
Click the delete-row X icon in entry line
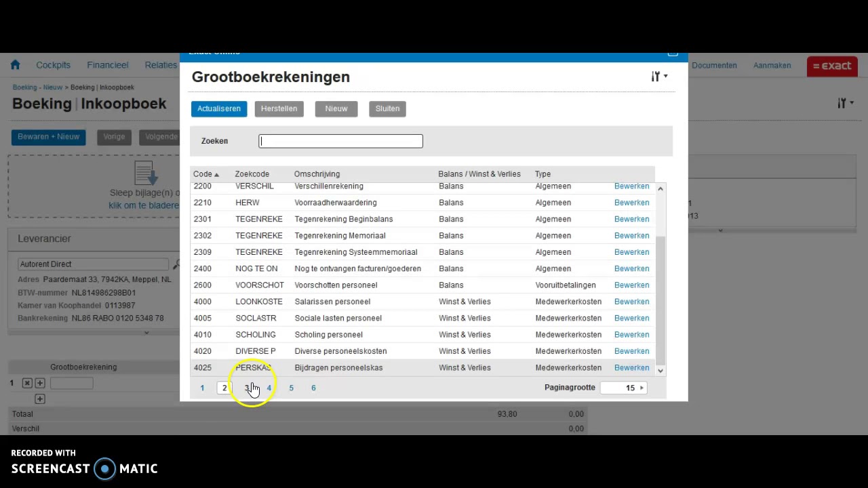27,383
